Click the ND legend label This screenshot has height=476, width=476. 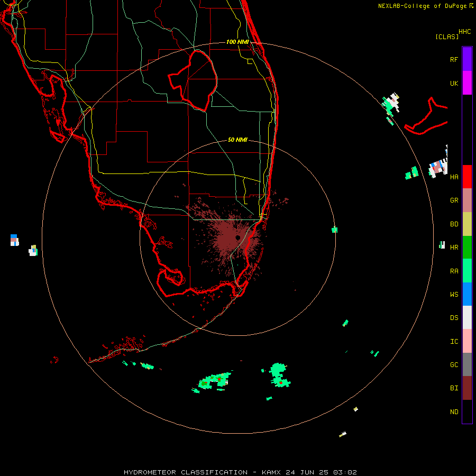[x=454, y=412]
